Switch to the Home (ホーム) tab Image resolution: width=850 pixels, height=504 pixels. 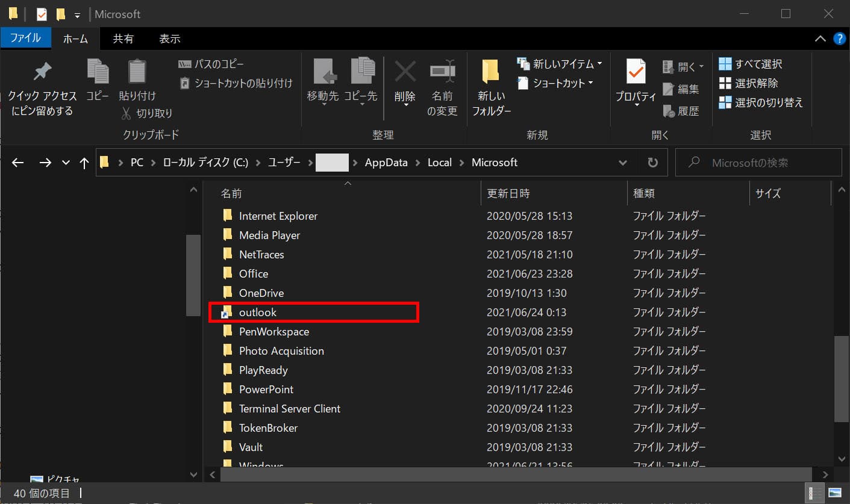click(x=75, y=39)
